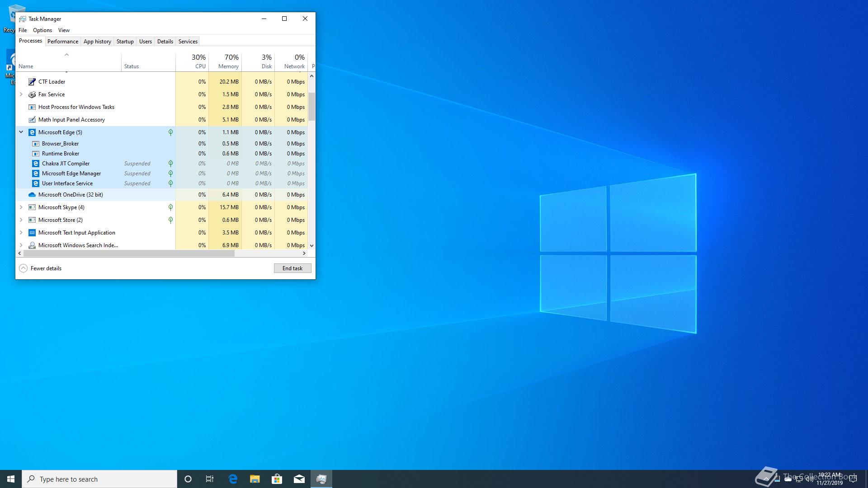The width and height of the screenshot is (868, 488).
Task: Sort processes by CPU column header
Action: pyautogui.click(x=192, y=62)
